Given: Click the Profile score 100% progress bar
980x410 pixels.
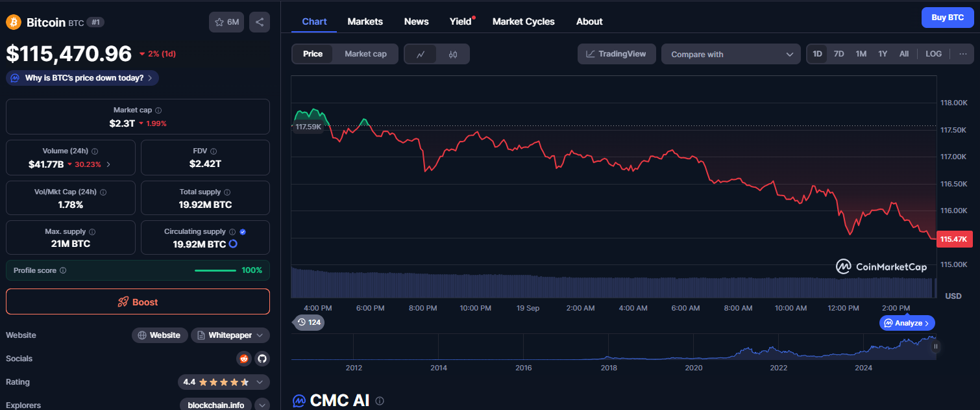Looking at the screenshot, I should pos(215,270).
